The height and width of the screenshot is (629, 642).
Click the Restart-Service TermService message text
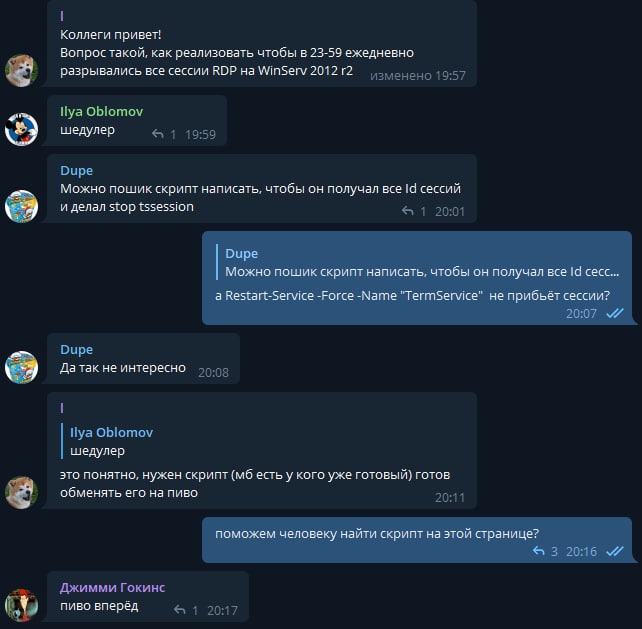click(412, 295)
